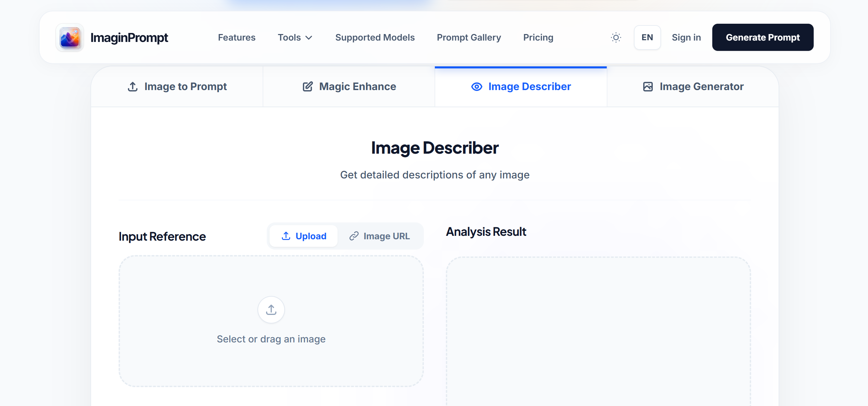Image resolution: width=868 pixels, height=406 pixels.
Task: Click the chain link icon for Image URL
Action: click(354, 236)
